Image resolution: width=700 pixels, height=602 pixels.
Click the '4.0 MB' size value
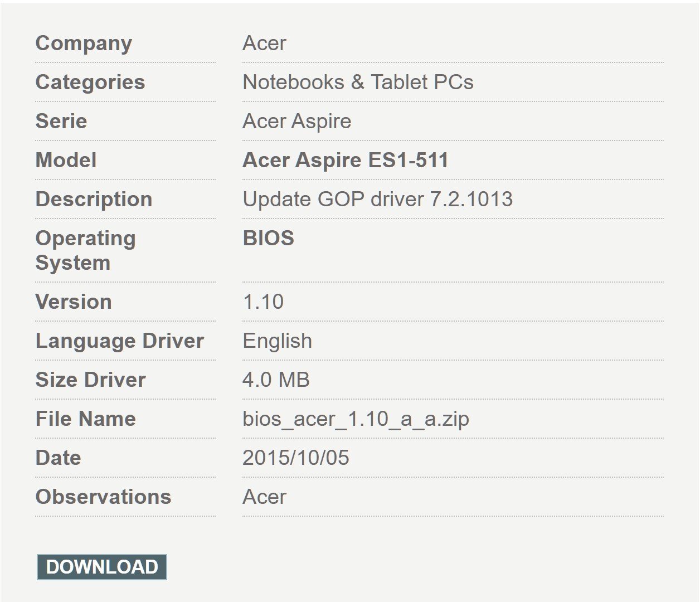pos(276,380)
